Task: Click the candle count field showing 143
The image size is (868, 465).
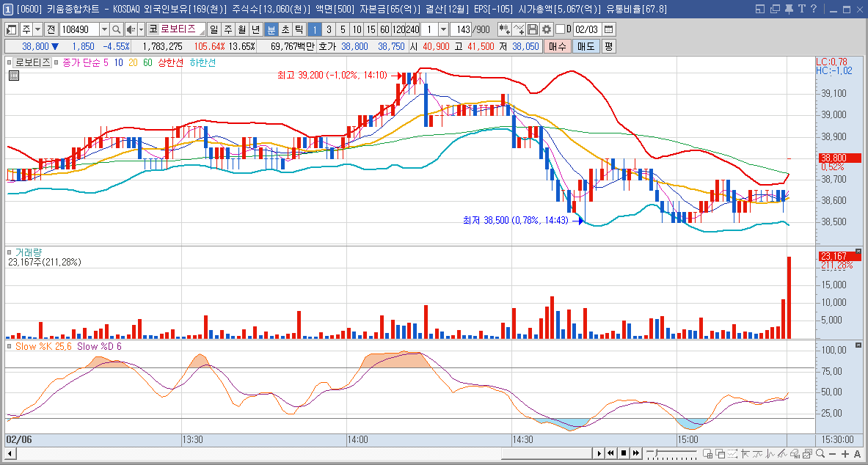Action: [x=461, y=29]
